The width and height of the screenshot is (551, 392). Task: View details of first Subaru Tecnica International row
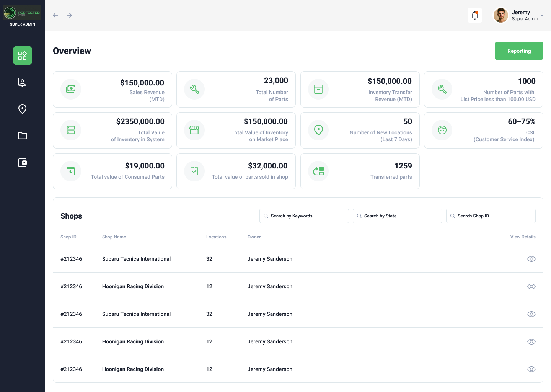tap(531, 259)
